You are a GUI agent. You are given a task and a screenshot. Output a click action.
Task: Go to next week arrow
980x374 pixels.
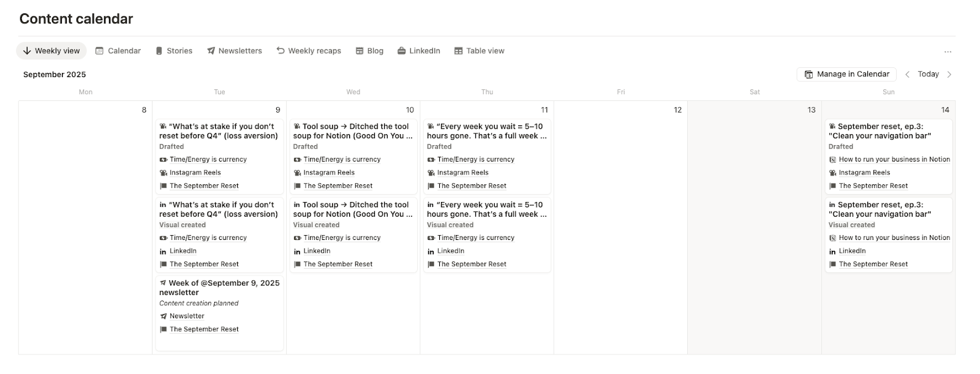point(949,75)
